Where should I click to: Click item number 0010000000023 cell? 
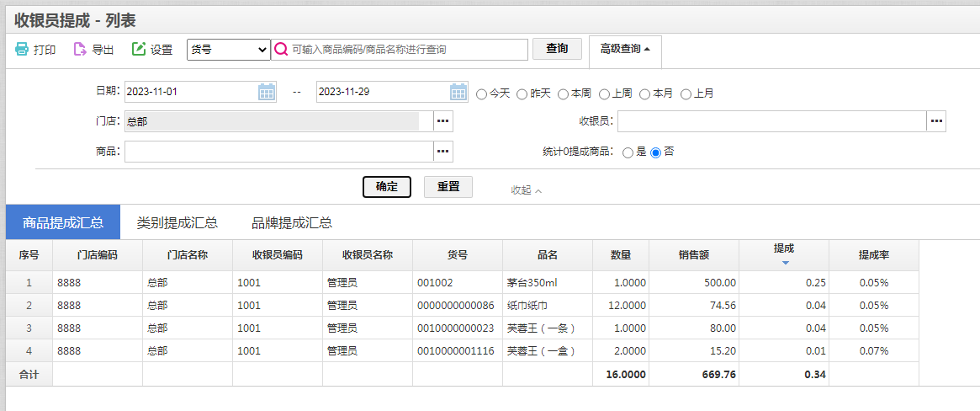click(458, 328)
